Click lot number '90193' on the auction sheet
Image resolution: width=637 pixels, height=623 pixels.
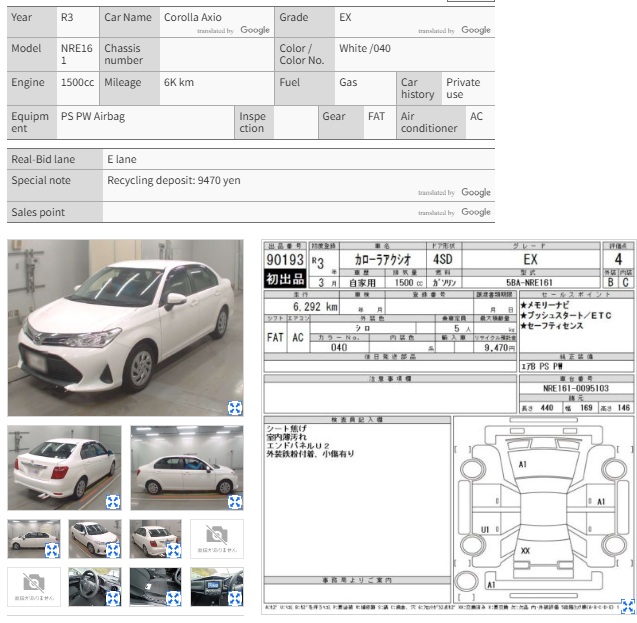(285, 260)
